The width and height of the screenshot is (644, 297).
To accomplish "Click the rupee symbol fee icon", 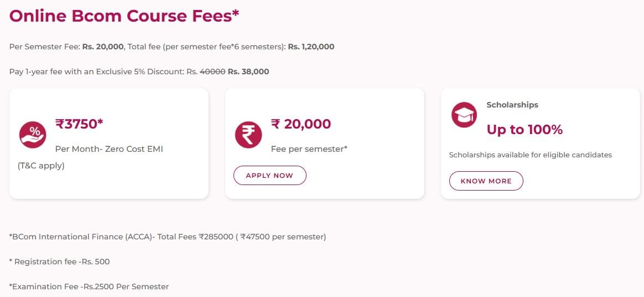I will 248,135.
